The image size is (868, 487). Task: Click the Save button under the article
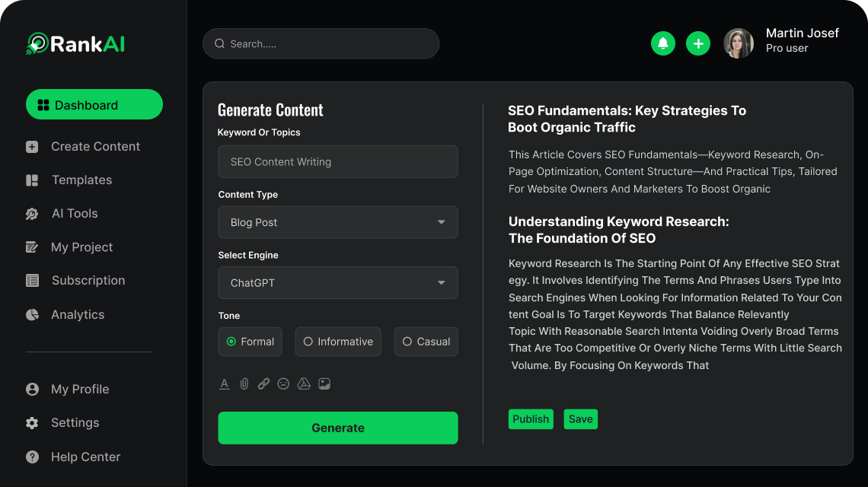coord(581,419)
